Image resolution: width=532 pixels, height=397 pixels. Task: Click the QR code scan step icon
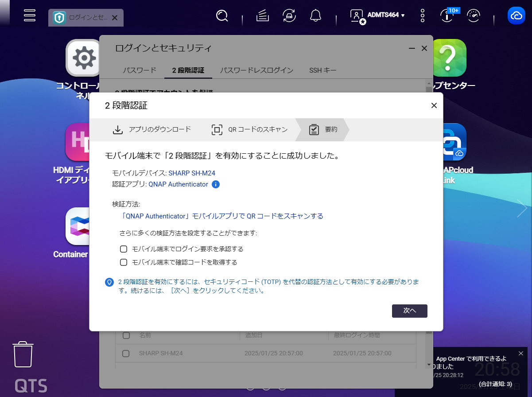click(x=217, y=129)
